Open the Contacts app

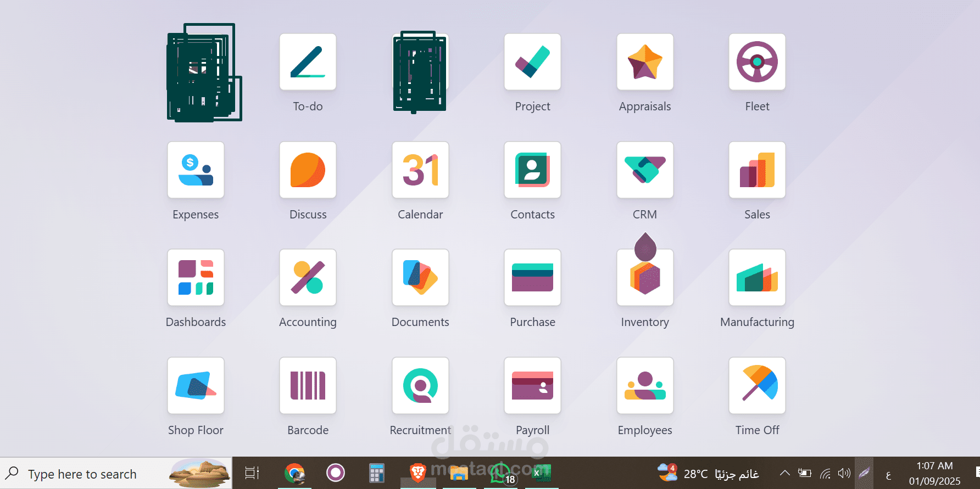[532, 170]
